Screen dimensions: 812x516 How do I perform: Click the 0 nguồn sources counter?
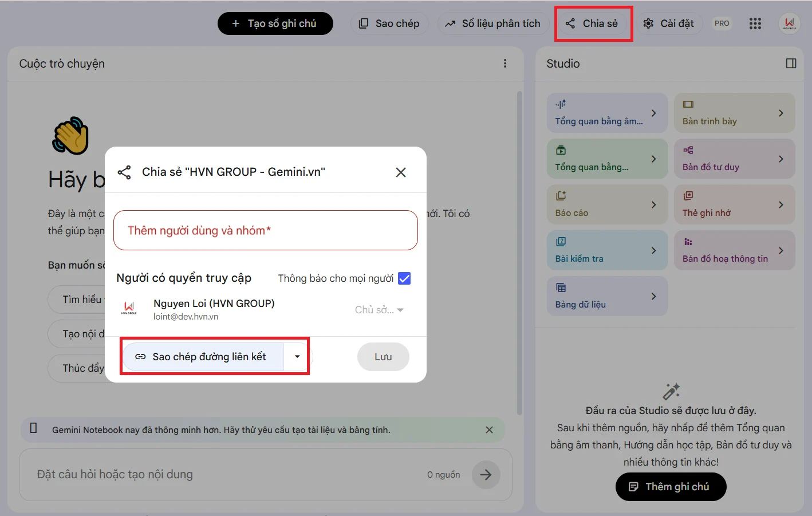pos(444,475)
